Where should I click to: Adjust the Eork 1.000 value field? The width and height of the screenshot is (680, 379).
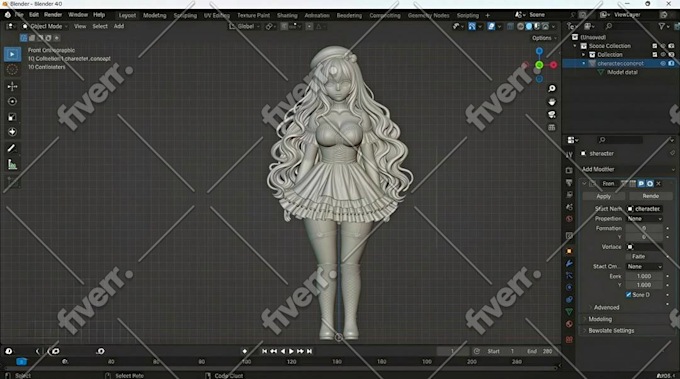point(644,276)
